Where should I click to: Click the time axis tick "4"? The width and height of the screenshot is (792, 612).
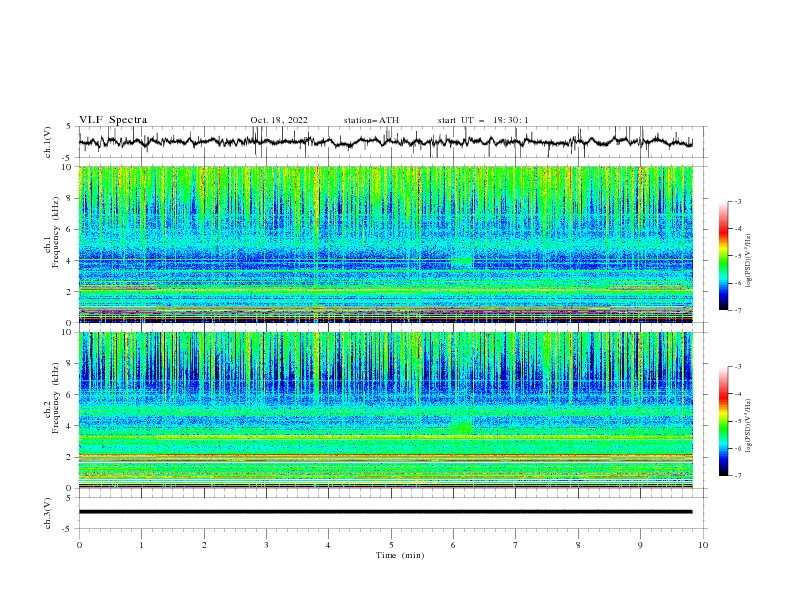point(328,545)
